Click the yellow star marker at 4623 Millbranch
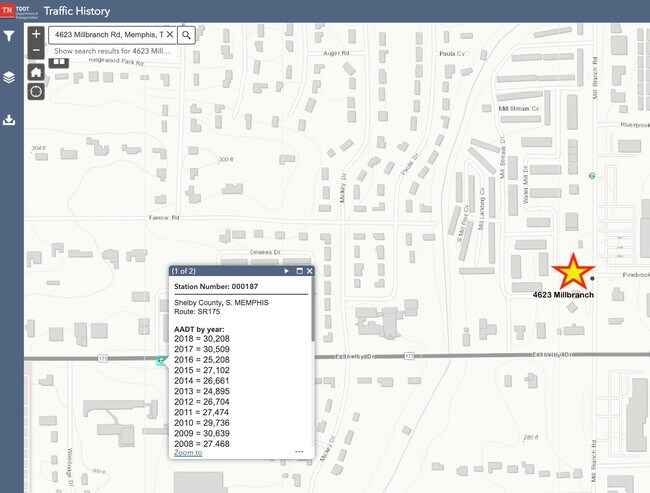Viewport: 650px width, 493px height. tap(571, 271)
